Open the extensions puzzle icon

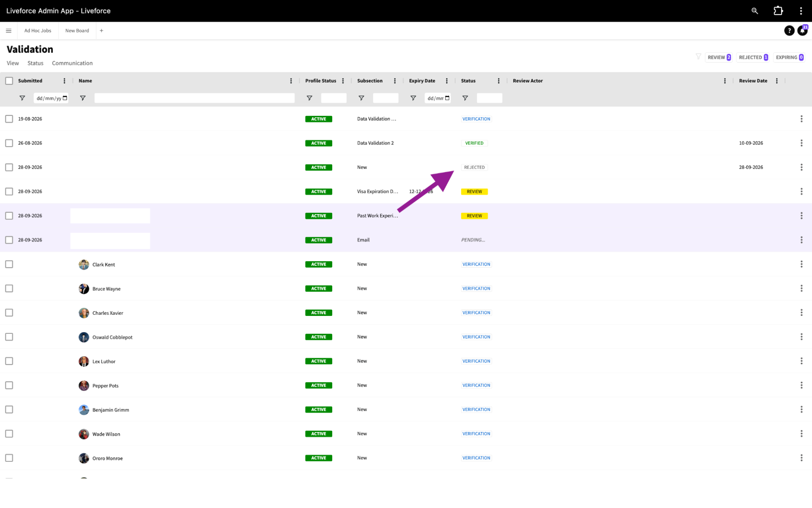tap(778, 11)
